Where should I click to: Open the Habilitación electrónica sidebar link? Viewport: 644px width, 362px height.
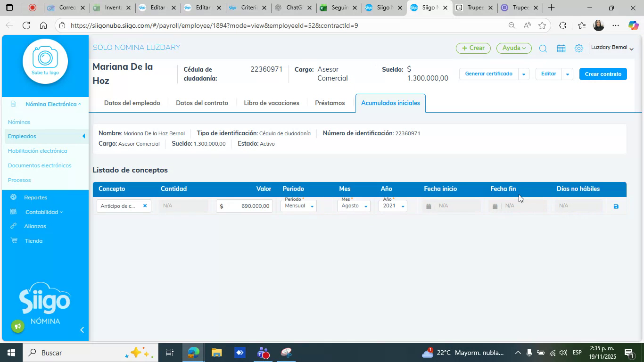[x=37, y=151]
